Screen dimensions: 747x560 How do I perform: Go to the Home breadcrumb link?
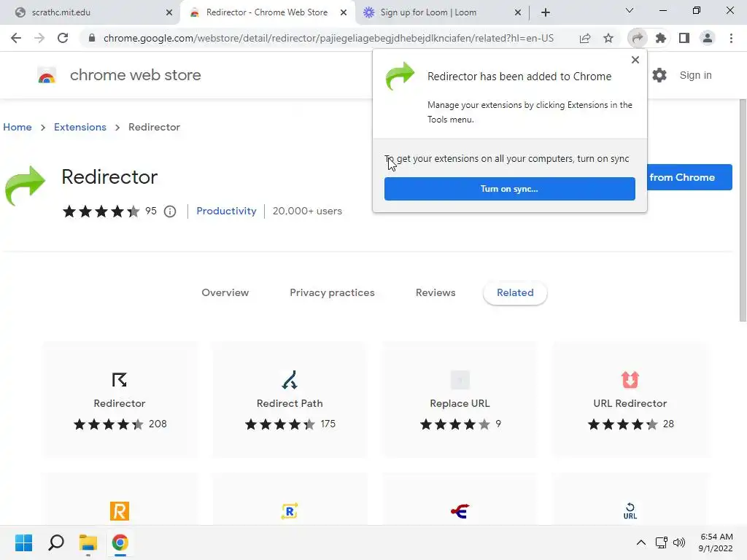point(18,127)
